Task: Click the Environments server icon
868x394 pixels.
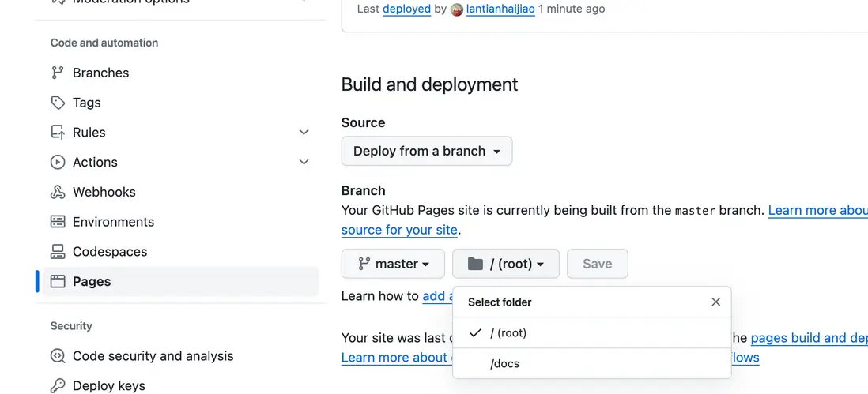Action: [58, 222]
